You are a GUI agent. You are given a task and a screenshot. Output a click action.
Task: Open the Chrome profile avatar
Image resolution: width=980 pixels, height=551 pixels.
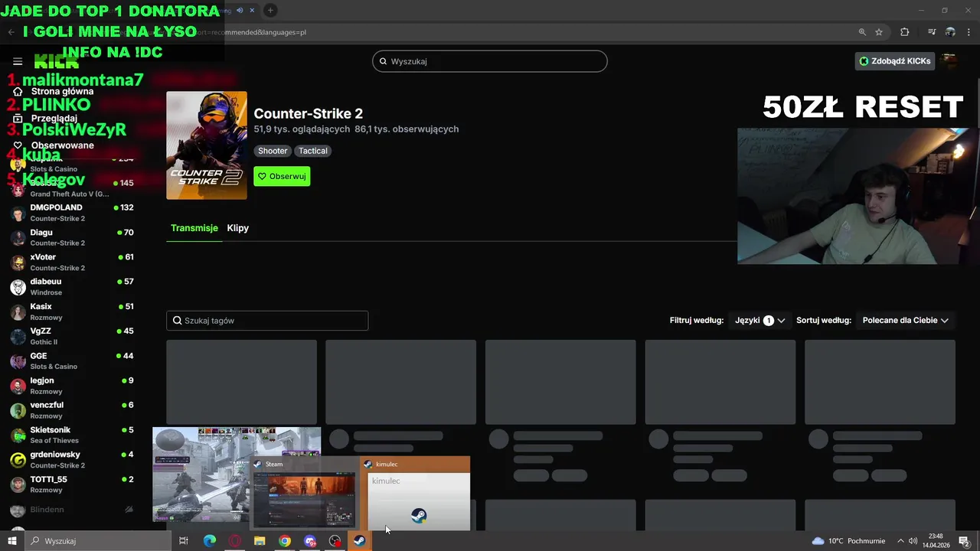(x=950, y=32)
